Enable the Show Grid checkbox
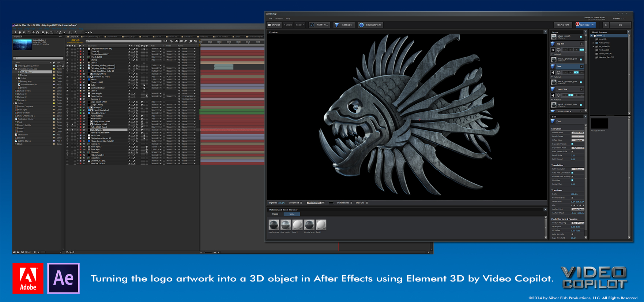644x302 pixels. (x=367, y=203)
